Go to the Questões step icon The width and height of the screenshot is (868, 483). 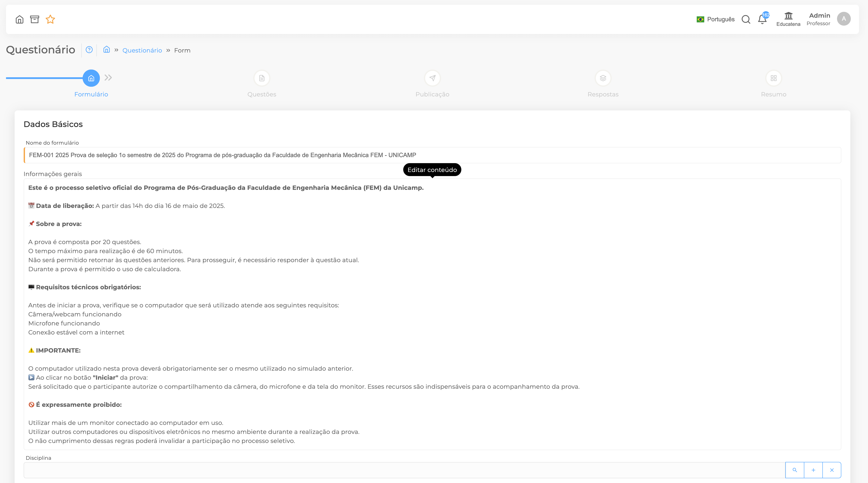(262, 78)
